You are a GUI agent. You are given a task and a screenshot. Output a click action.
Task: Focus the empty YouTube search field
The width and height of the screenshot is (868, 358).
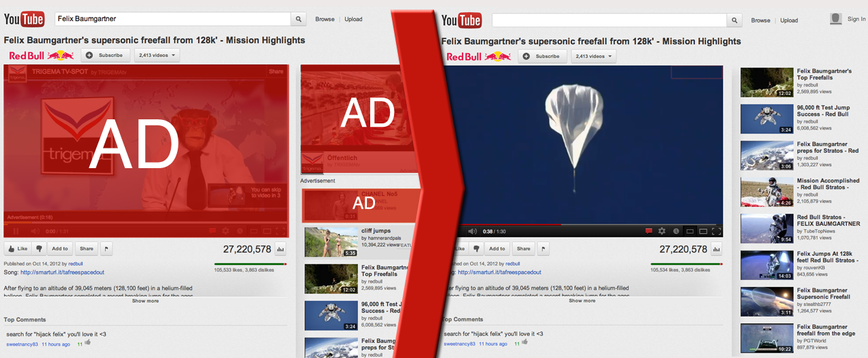pos(608,20)
